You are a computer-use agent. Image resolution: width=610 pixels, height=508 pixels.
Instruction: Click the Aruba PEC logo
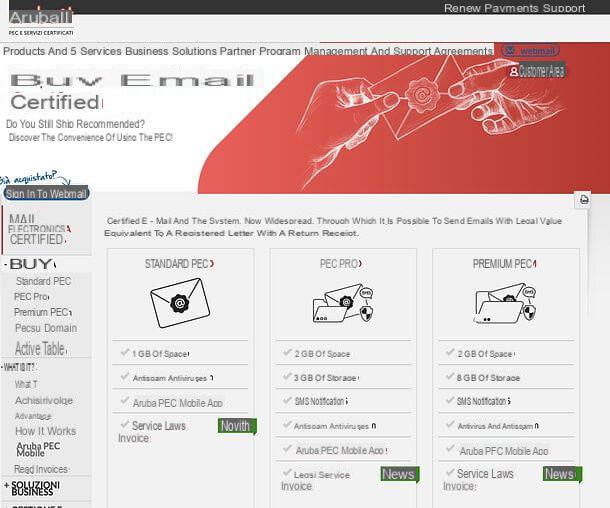41,22
